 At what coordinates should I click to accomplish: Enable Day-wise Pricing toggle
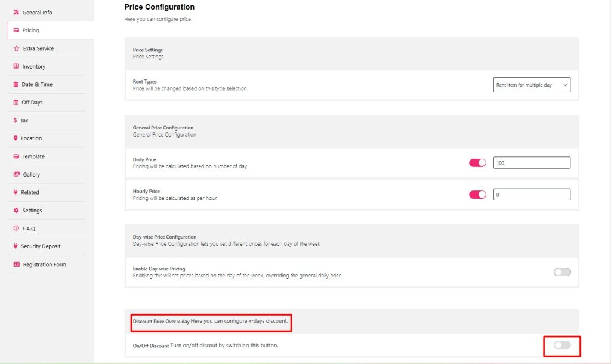point(562,272)
